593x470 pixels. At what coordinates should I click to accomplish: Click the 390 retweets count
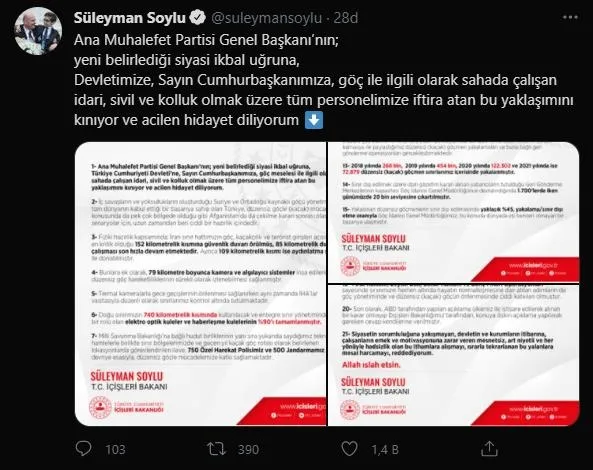pyautogui.click(x=248, y=449)
